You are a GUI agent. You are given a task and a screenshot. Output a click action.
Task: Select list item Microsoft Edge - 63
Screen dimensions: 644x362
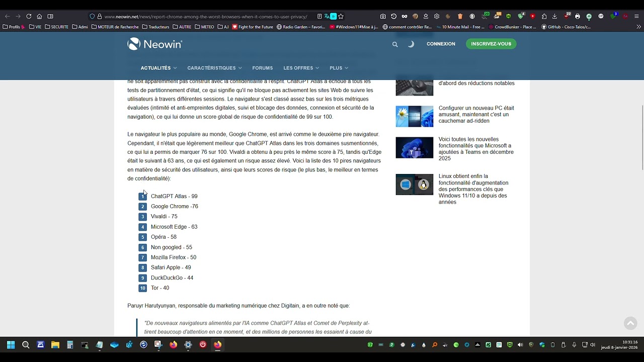click(174, 227)
